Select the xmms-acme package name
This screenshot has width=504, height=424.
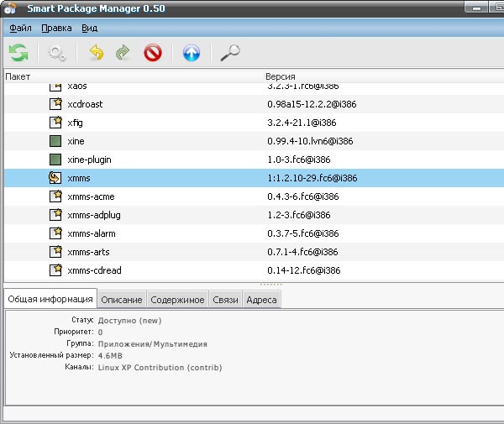[91, 196]
